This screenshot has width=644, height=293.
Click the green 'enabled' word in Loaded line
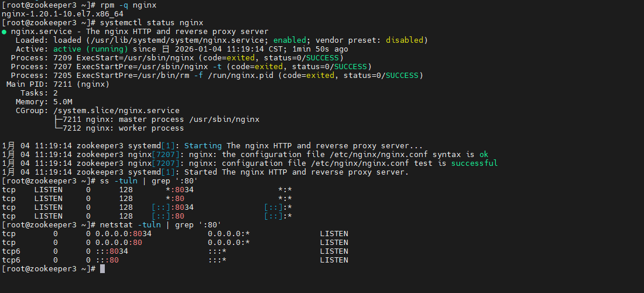(290, 40)
